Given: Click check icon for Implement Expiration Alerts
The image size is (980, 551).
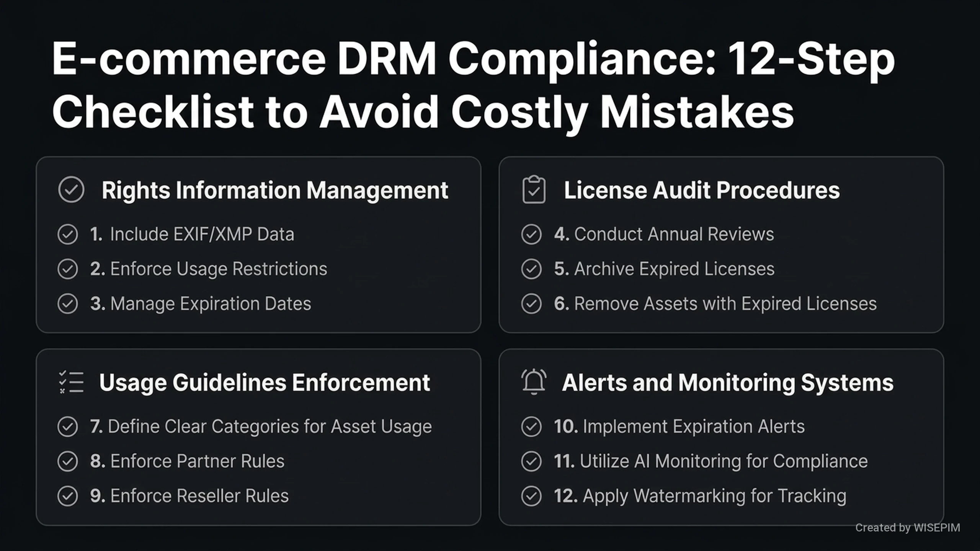Looking at the screenshot, I should [x=531, y=426].
